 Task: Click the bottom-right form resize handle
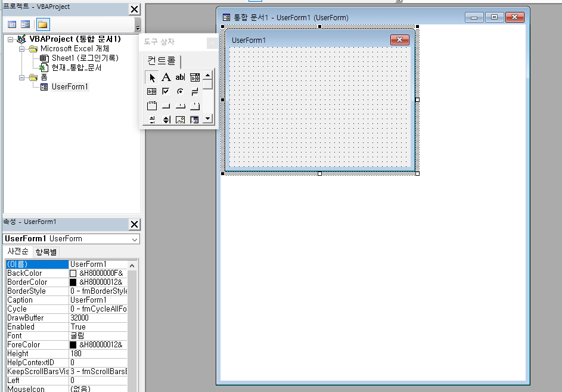417,174
